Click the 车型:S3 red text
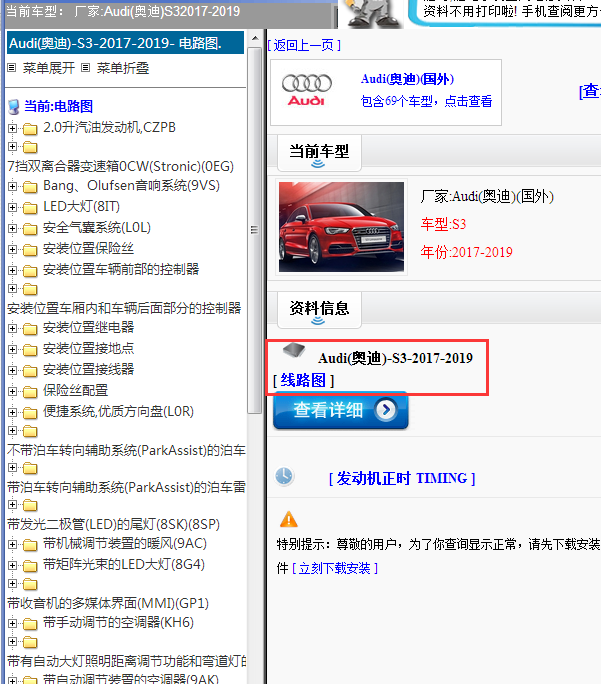This screenshot has height=684, width=601. click(x=444, y=224)
